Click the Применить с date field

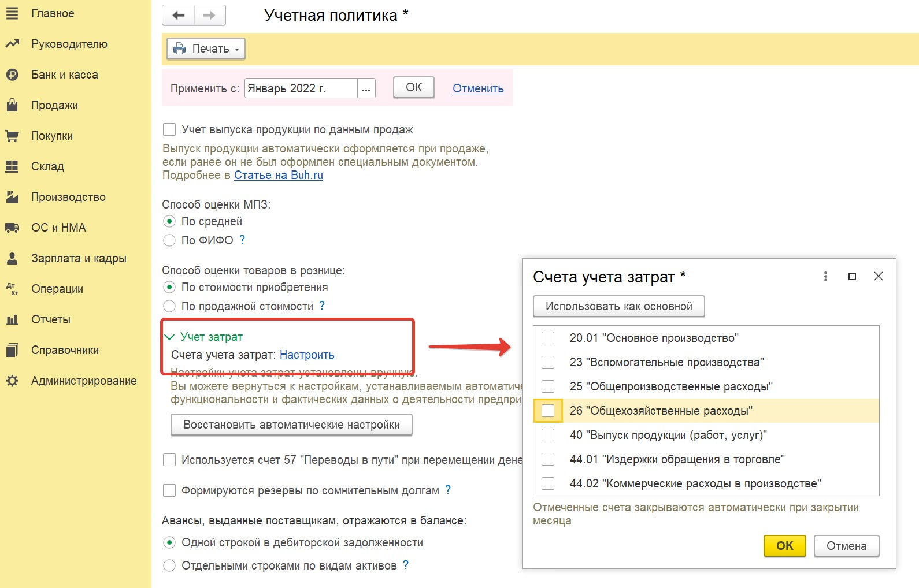[x=301, y=88]
